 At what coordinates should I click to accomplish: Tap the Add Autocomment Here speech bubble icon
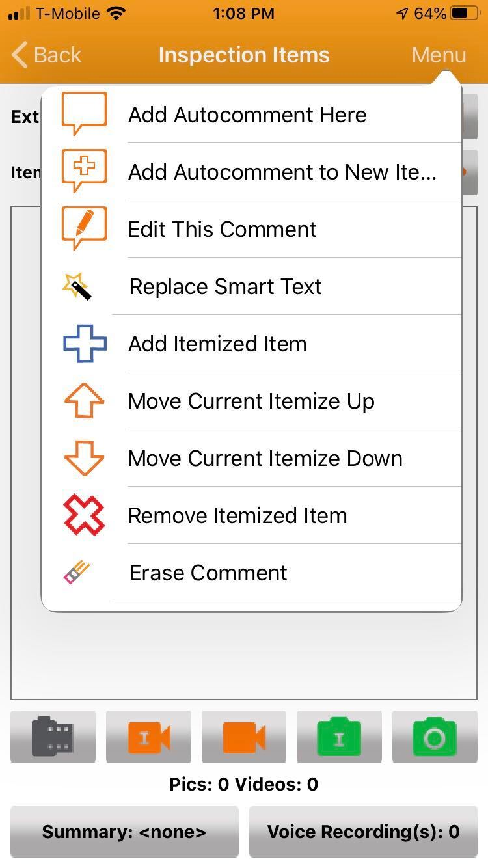[x=84, y=114]
